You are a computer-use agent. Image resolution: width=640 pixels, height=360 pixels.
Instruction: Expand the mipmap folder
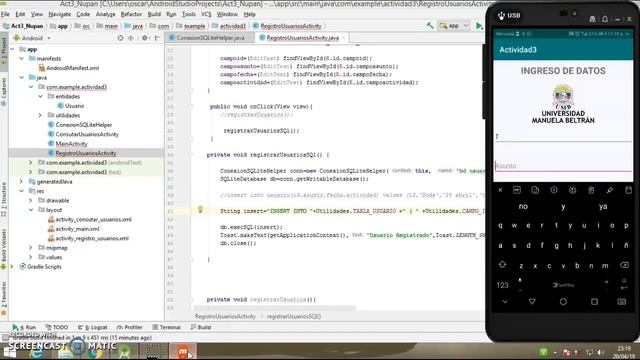point(31,248)
